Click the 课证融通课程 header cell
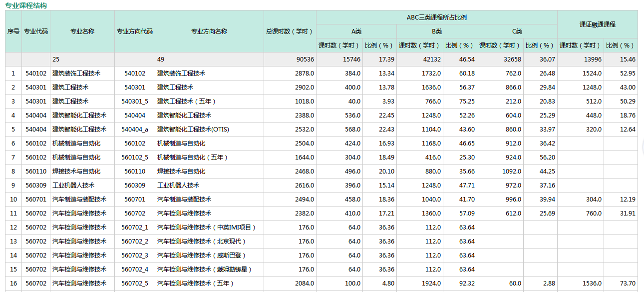This screenshot has height=292, width=644. click(598, 24)
